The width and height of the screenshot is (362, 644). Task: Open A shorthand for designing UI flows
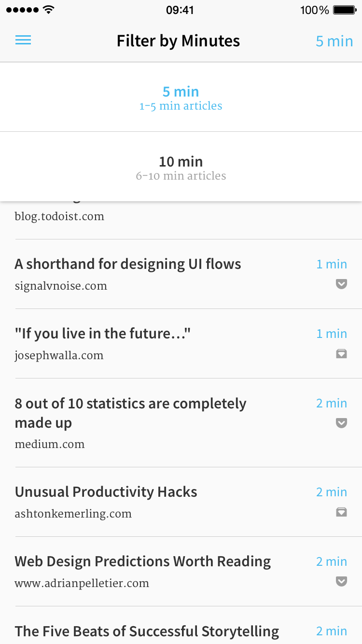(128, 264)
